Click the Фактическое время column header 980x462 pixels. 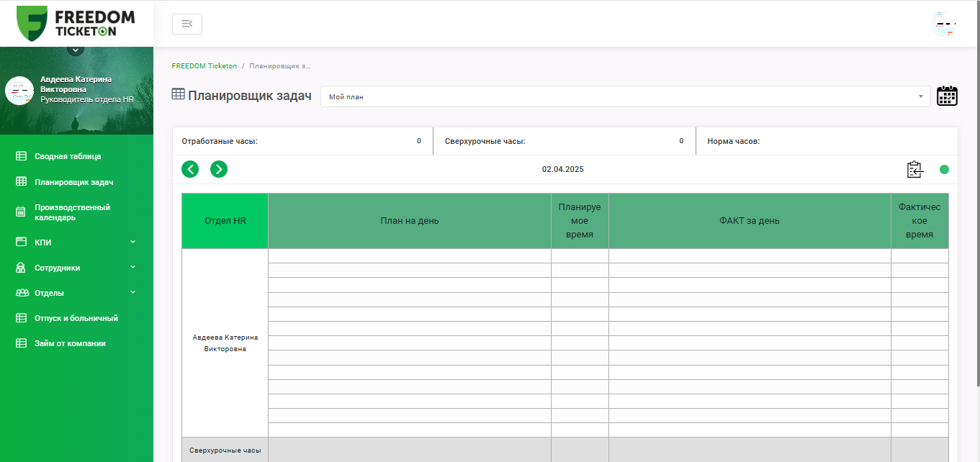point(920,221)
